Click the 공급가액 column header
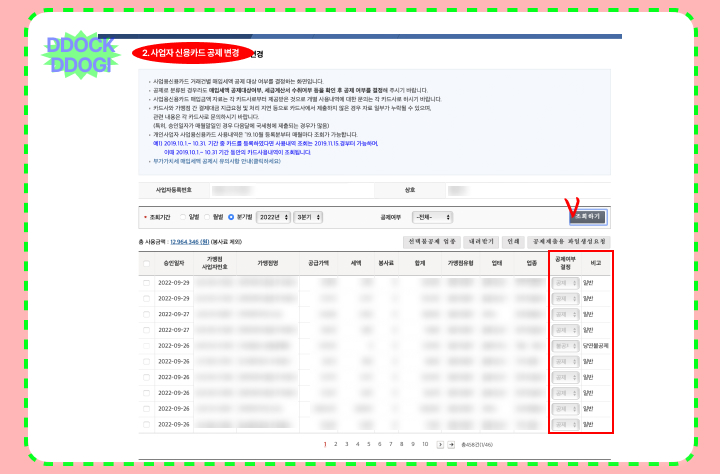The height and width of the screenshot is (474, 720). [x=318, y=264]
